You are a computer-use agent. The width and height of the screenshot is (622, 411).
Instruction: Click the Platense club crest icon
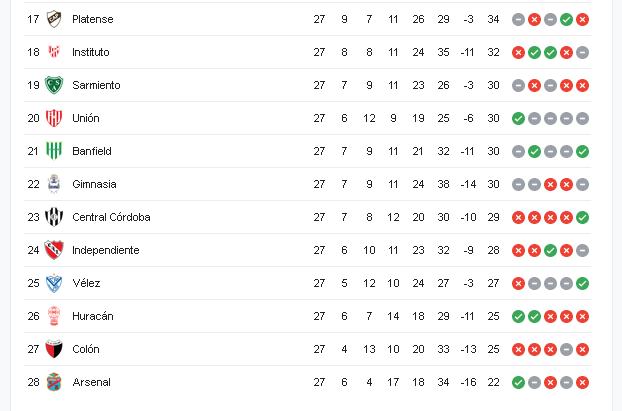[x=53, y=19]
